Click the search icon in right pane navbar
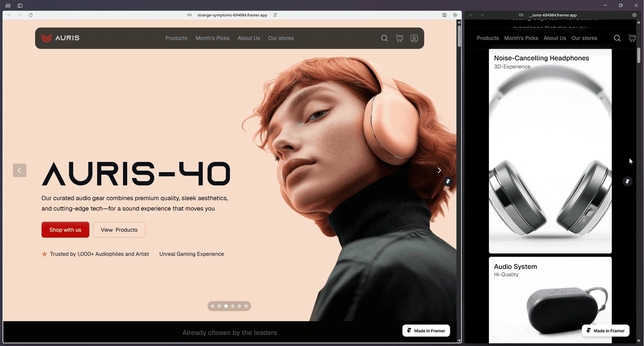This screenshot has height=346, width=644. pos(617,38)
